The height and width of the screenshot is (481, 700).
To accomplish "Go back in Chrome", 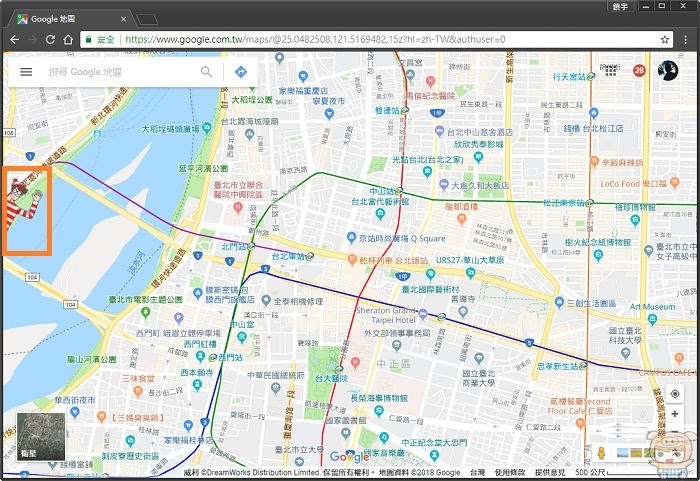I will [x=14, y=39].
